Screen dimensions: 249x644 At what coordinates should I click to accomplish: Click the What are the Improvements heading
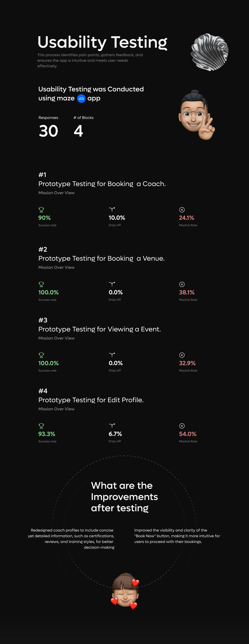tap(124, 497)
